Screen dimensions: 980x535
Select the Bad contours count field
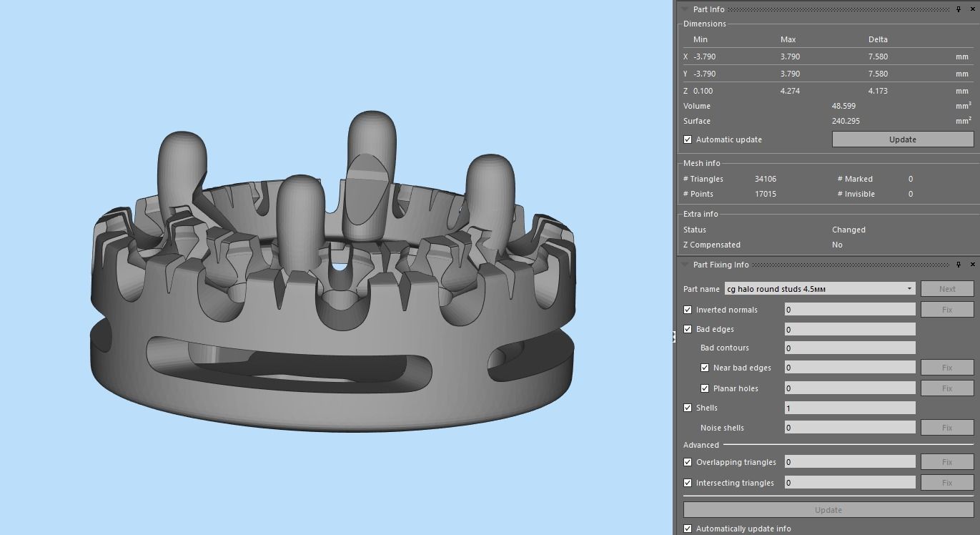click(850, 348)
